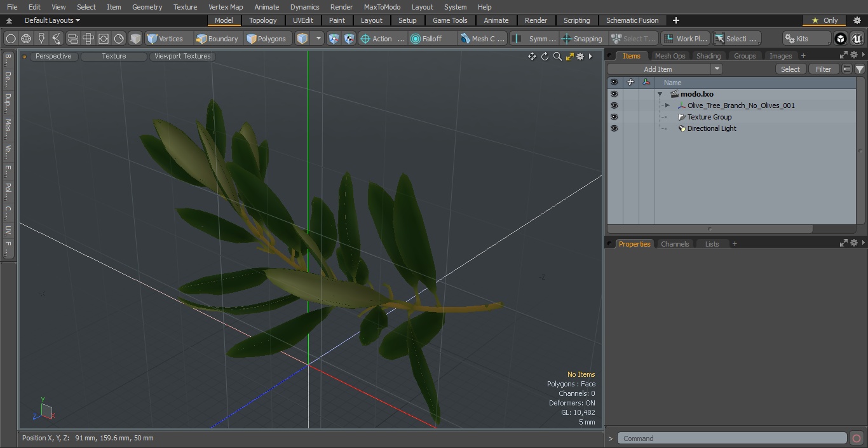Image resolution: width=868 pixels, height=448 pixels.
Task: Toggle visibility of Directional Light
Action: point(614,128)
